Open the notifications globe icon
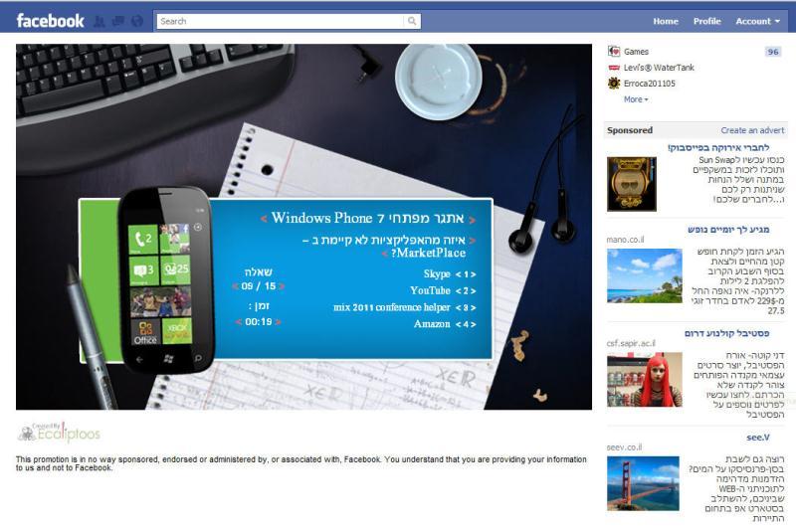The height and width of the screenshot is (532, 796). coord(137,21)
